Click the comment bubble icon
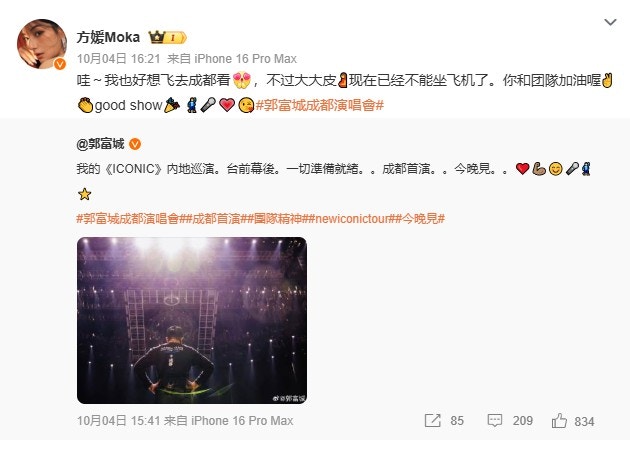The image size is (630, 453). coord(495,421)
